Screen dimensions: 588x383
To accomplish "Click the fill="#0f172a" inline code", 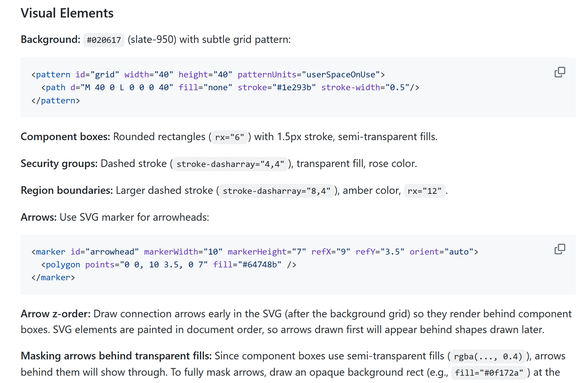I will (x=489, y=373).
